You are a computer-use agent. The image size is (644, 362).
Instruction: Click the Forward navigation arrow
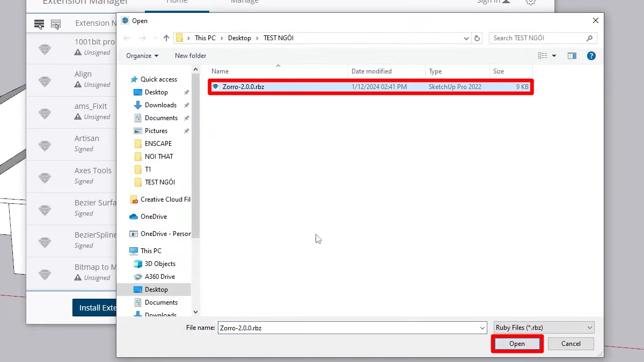(x=142, y=38)
